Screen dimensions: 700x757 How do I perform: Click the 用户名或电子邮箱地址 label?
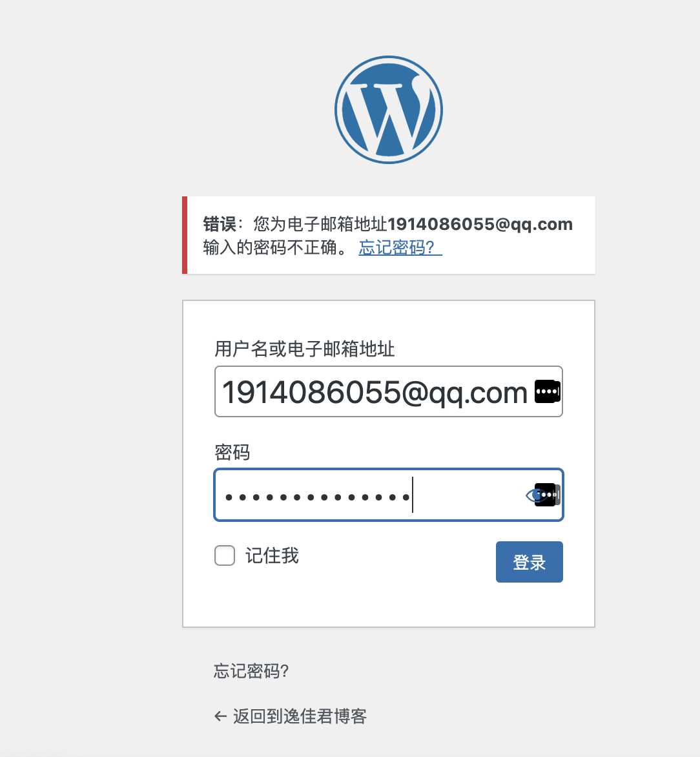pyautogui.click(x=305, y=349)
